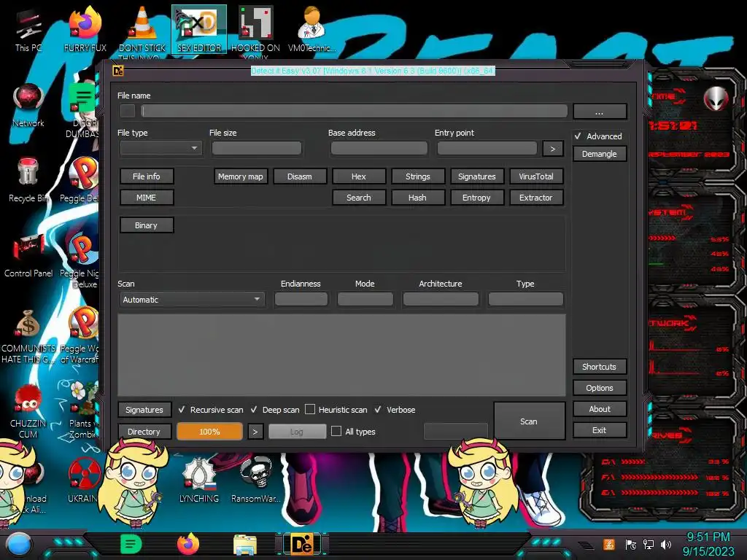Open the Memory map view
The width and height of the screenshot is (747, 560).
click(241, 176)
